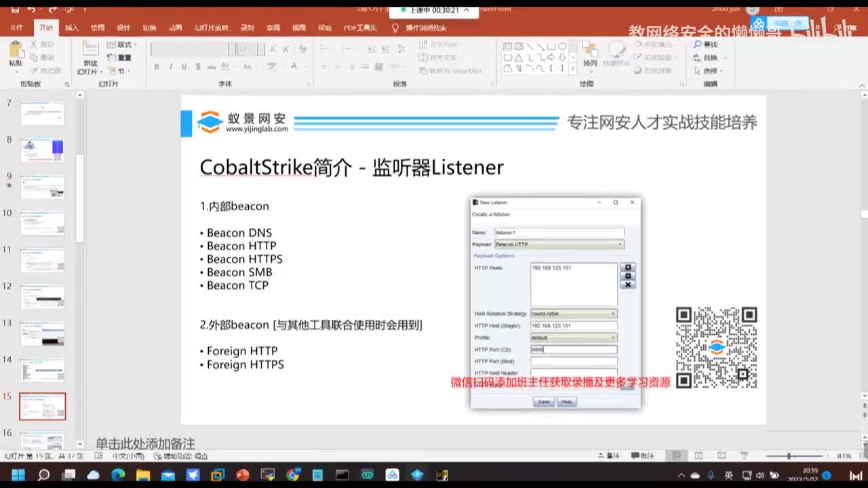Viewport: 868px width, 488px height.
Task: Select slide 8 thumbnail
Action: click(42, 150)
